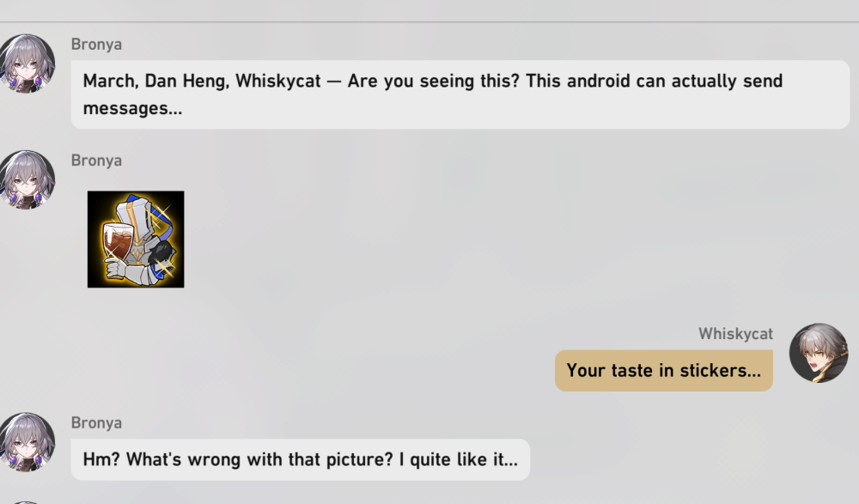Image resolution: width=859 pixels, height=504 pixels.
Task: Select the Whiskycat sender name label
Action: pyautogui.click(x=735, y=334)
